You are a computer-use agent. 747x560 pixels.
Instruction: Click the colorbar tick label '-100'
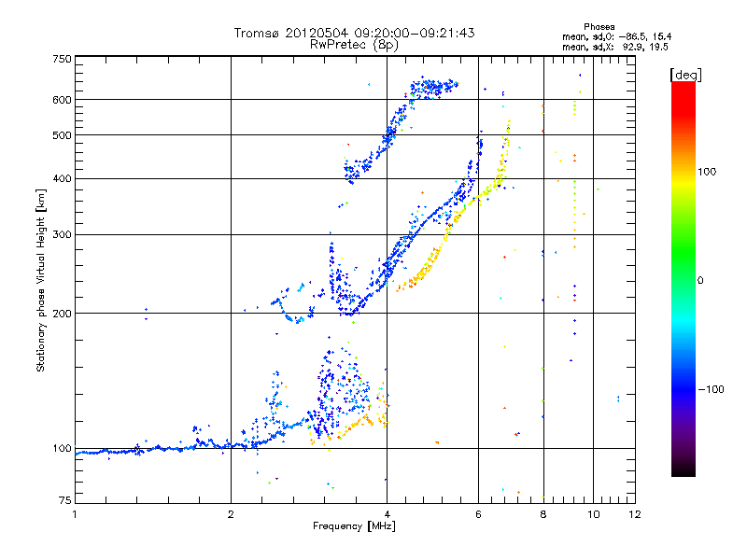pos(711,389)
